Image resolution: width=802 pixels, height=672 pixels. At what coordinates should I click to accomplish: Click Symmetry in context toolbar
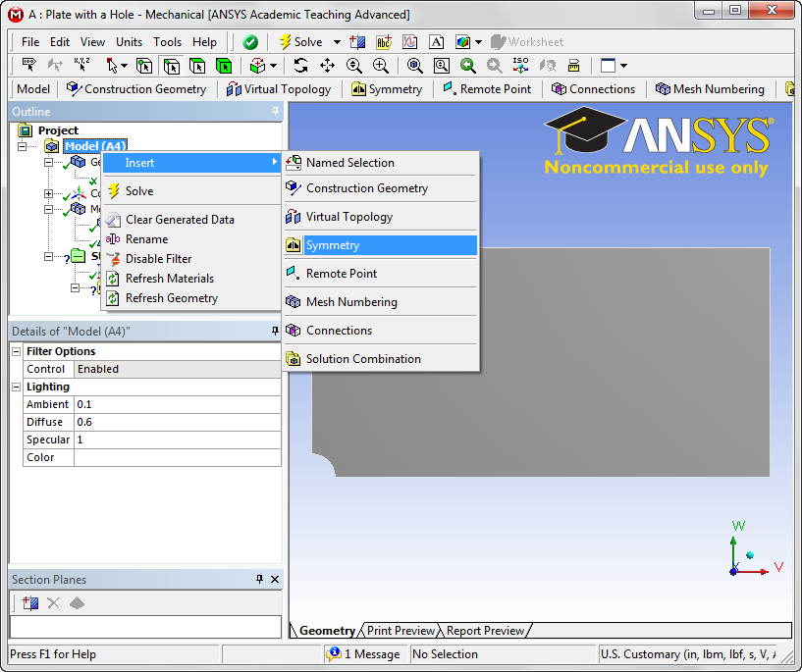387,89
